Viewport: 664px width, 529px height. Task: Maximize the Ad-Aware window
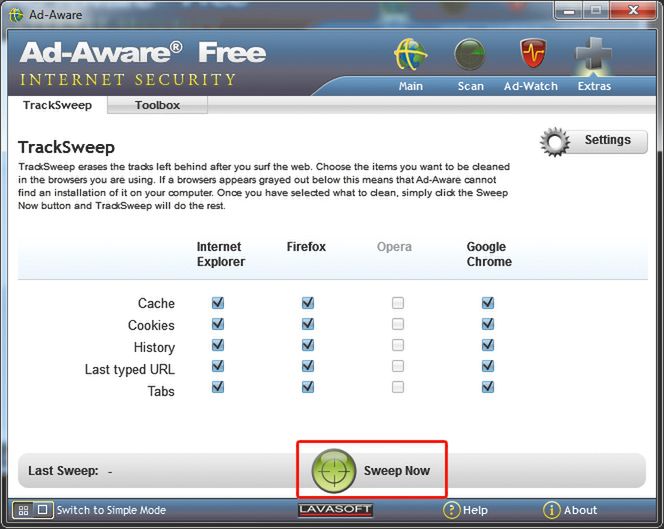point(596,10)
